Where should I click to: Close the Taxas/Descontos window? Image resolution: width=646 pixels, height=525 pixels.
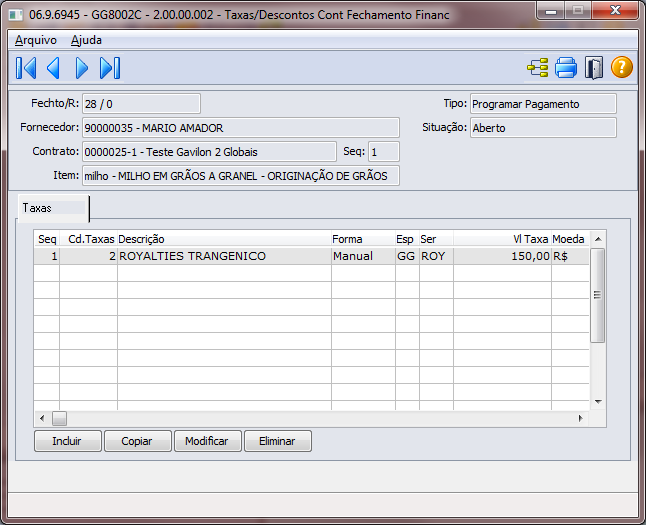coord(616,11)
